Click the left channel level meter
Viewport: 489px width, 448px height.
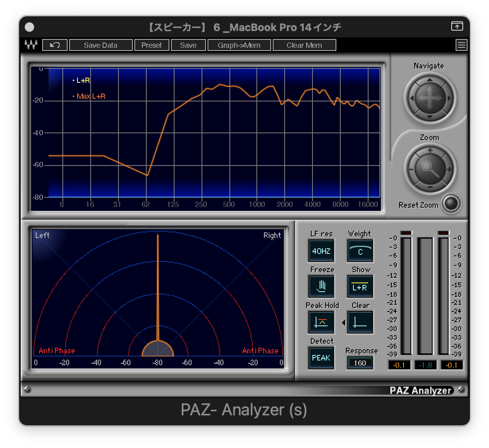pyautogui.click(x=406, y=296)
